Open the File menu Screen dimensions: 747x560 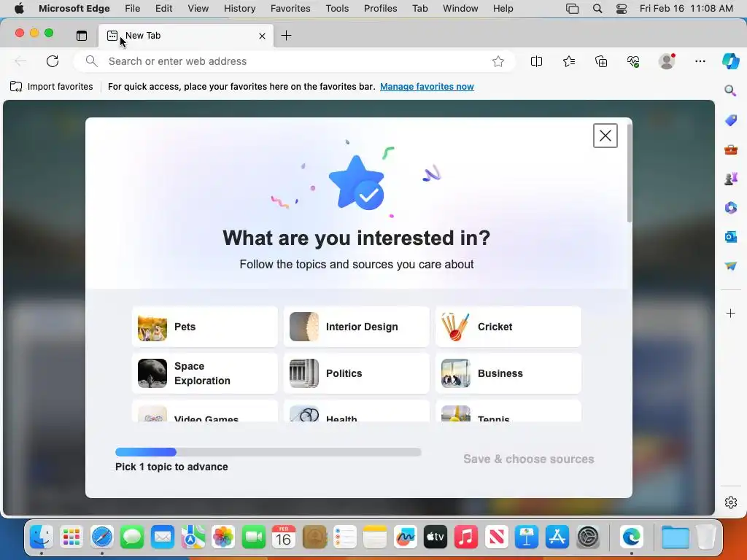[133, 8]
